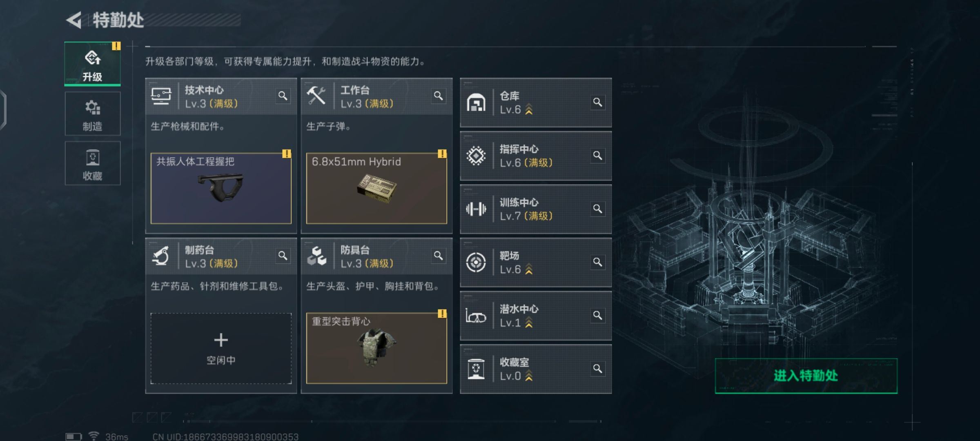Click 进入特勤处 button
The height and width of the screenshot is (441, 980).
click(806, 376)
